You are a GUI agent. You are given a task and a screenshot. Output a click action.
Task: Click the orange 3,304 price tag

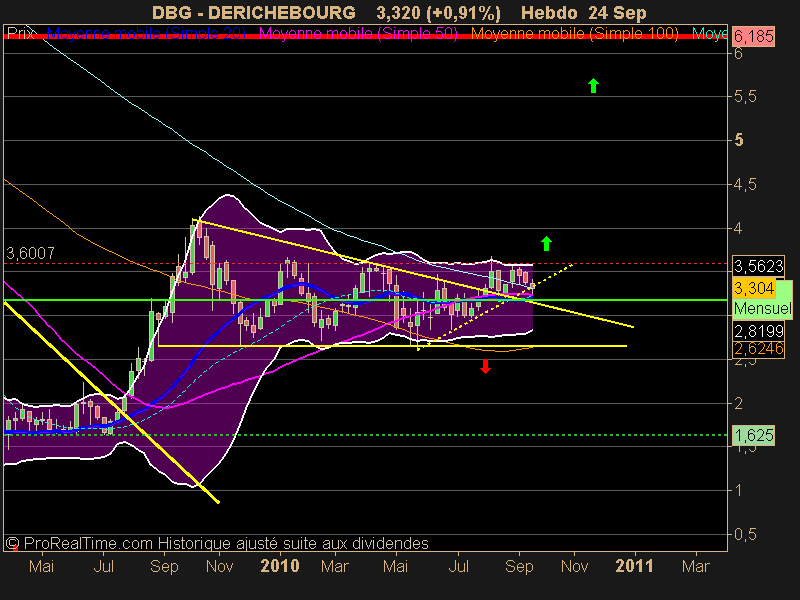click(754, 288)
